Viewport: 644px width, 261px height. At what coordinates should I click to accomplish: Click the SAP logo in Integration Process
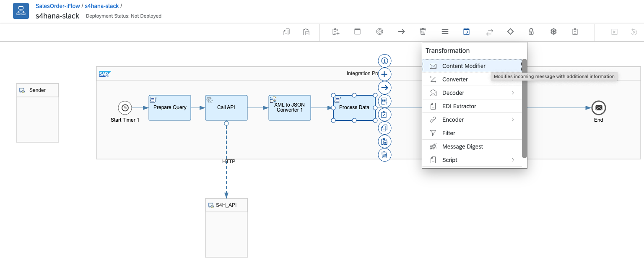105,73
